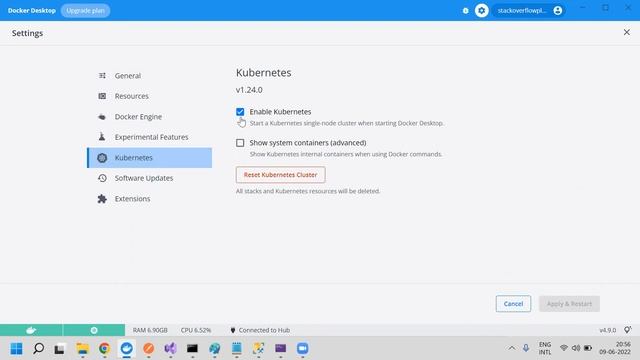Image resolution: width=640 pixels, height=360 pixels.
Task: Click the 'Enable Kubernetes' label text
Action: [280, 112]
